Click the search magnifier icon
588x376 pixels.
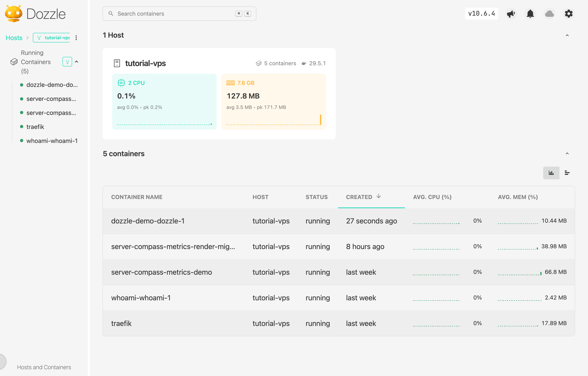click(x=111, y=14)
